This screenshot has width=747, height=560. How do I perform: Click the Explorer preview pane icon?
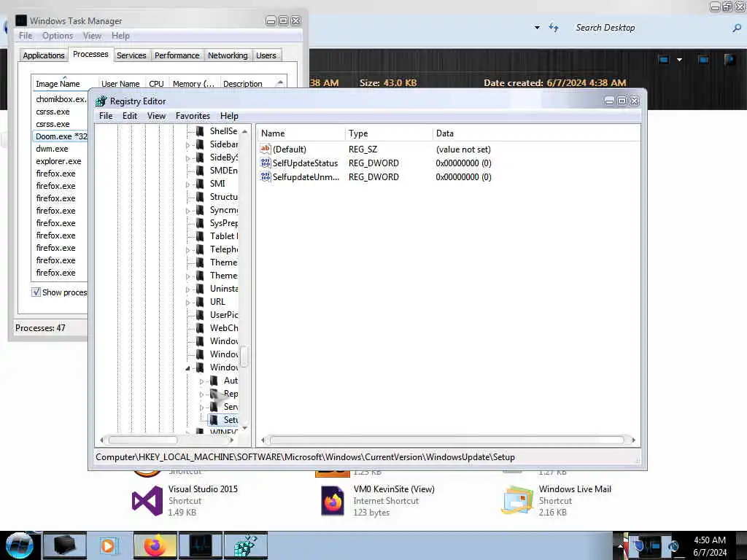703,60
